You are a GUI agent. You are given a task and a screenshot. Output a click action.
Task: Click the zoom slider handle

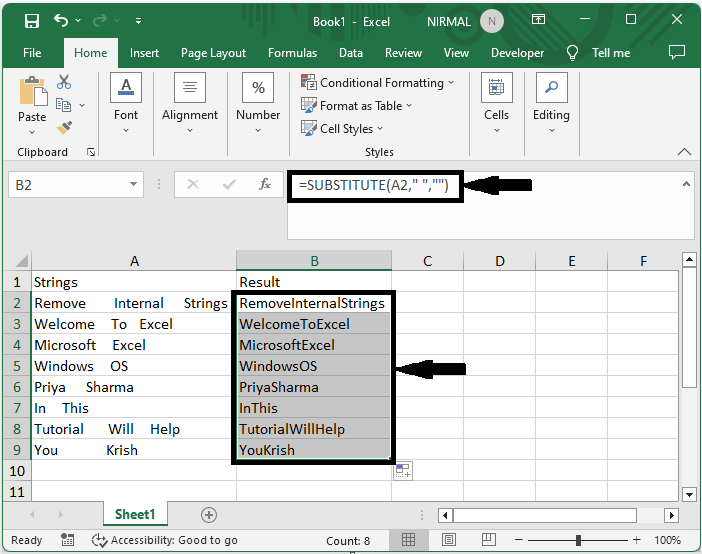click(578, 540)
